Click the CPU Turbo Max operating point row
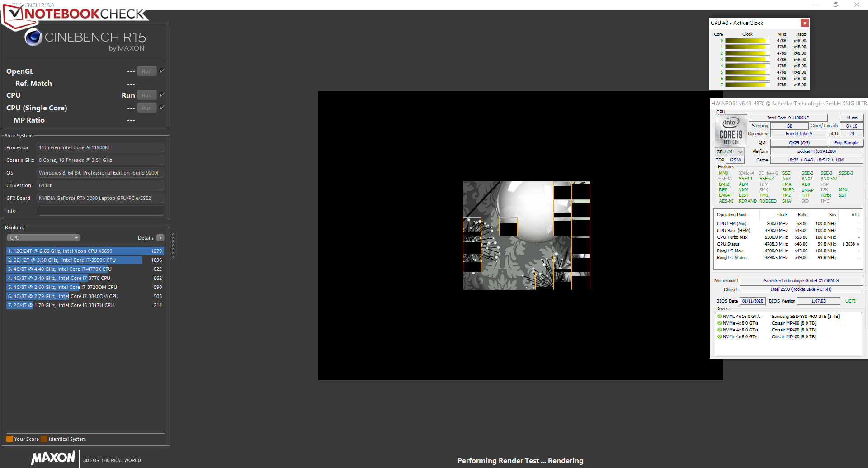Viewport: 868px width, 468px height. [788, 237]
